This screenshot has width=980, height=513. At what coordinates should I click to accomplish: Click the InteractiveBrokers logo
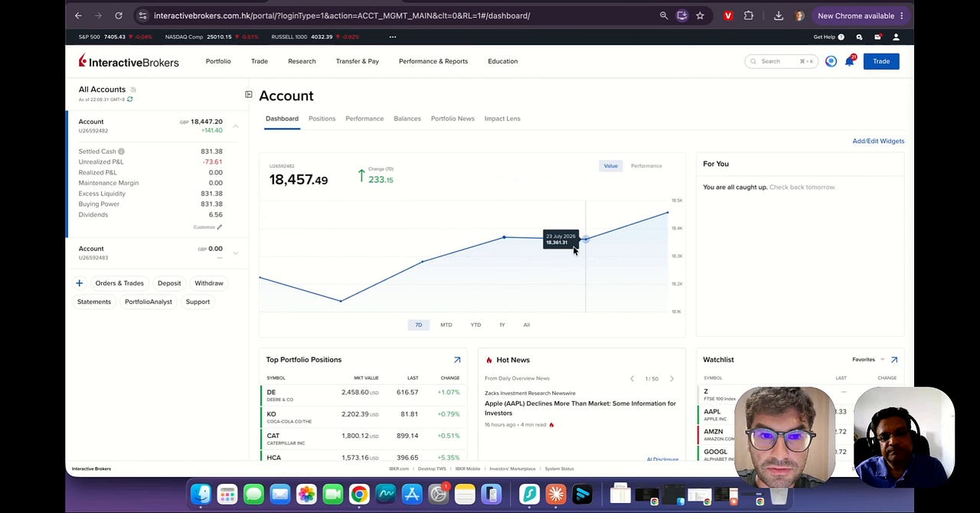129,61
